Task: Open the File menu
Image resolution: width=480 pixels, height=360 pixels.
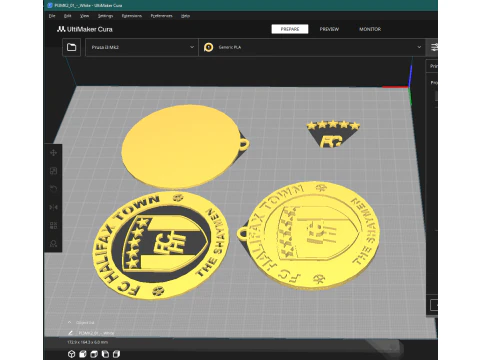Action: (52, 16)
